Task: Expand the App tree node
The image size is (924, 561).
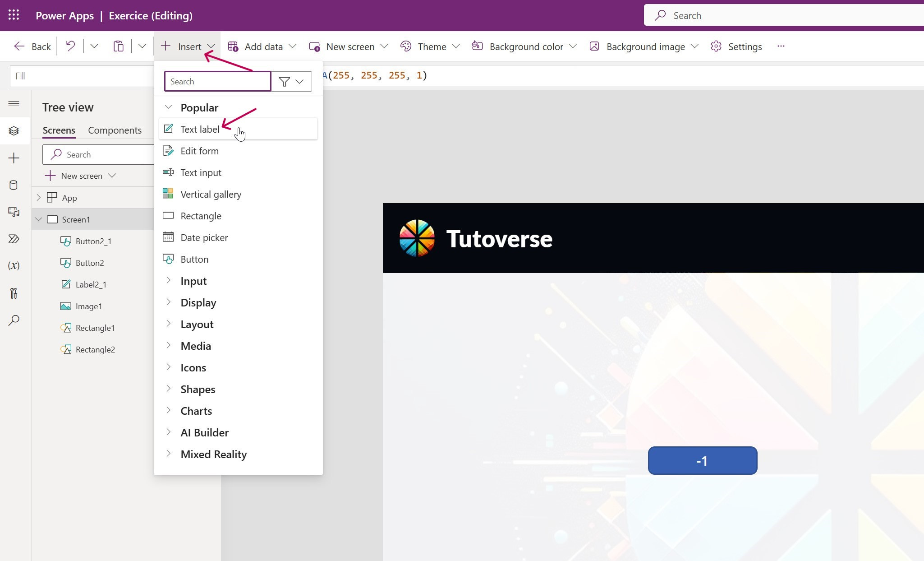Action: coord(38,198)
